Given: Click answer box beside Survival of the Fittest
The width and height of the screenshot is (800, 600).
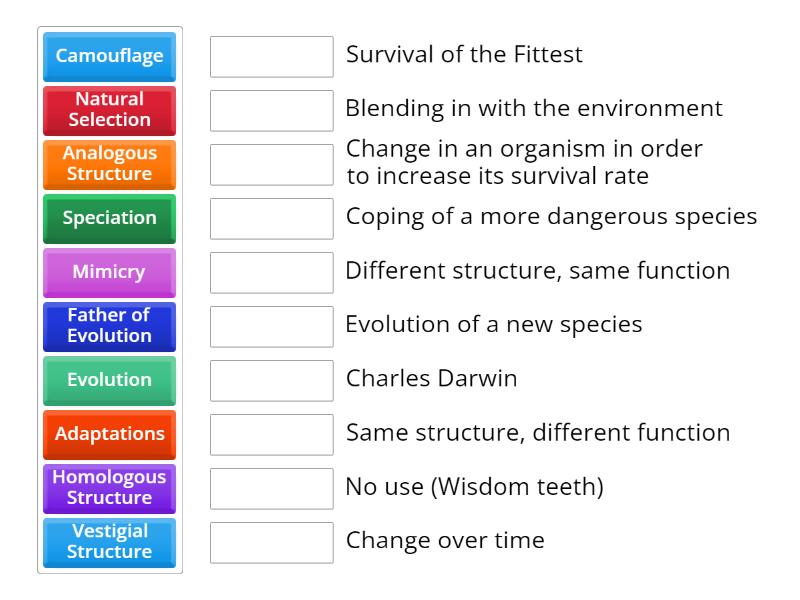Looking at the screenshot, I should click(x=271, y=56).
